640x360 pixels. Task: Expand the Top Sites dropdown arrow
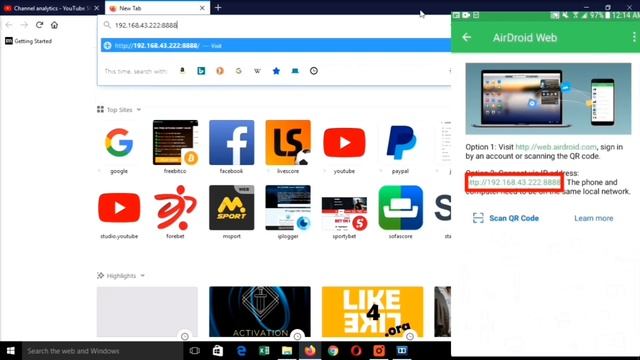(139, 110)
